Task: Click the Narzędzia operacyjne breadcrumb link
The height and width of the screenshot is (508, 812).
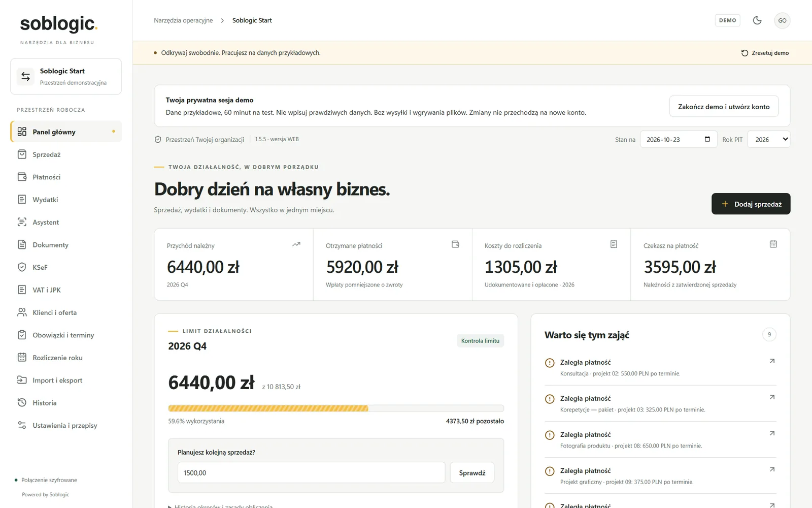Action: [183, 20]
